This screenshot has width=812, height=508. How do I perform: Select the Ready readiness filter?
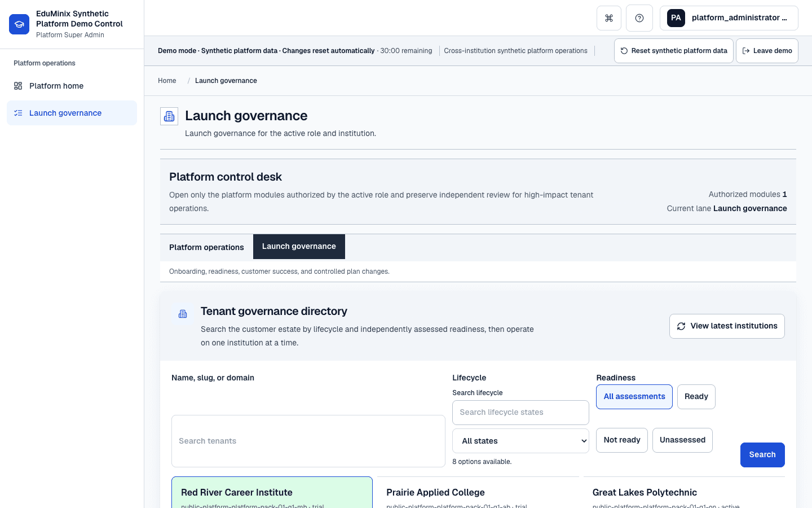[696, 397]
